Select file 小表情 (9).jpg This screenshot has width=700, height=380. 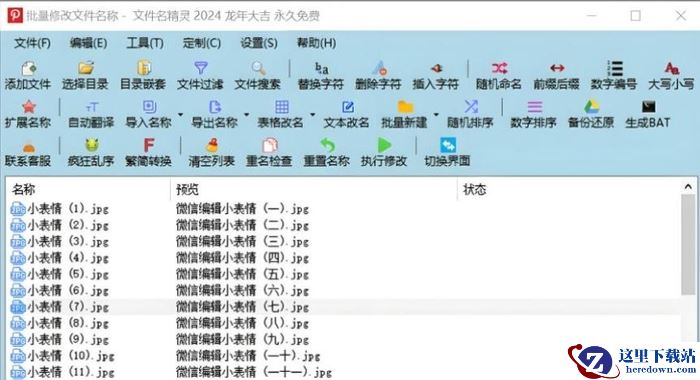pyautogui.click(x=60, y=340)
